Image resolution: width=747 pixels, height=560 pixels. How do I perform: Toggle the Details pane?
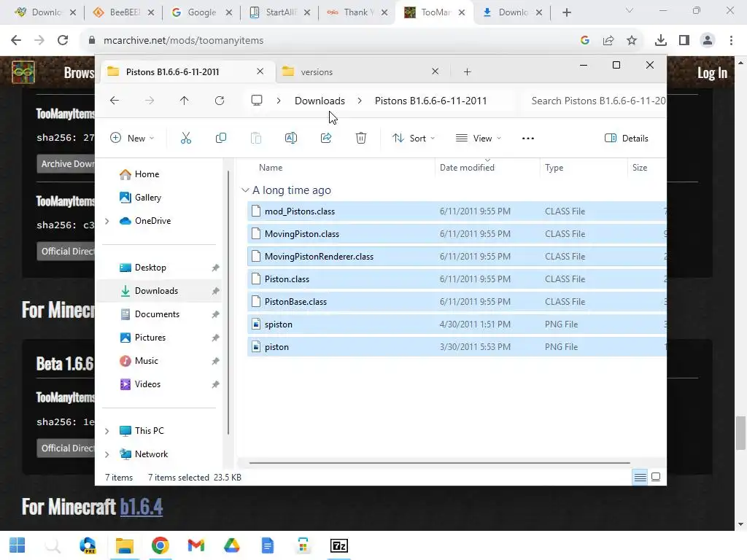click(626, 138)
